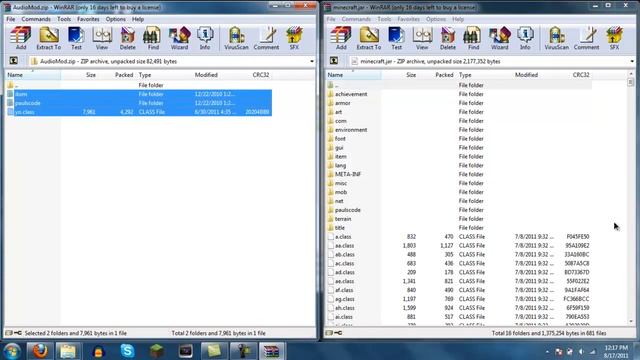Screen dimensions: 640x360
Task: Click scroll up arrow in minecraft.jar list
Action: click(631, 74)
